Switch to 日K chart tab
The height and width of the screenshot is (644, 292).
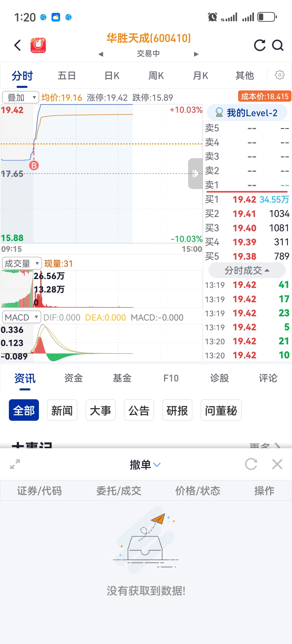[x=112, y=76]
